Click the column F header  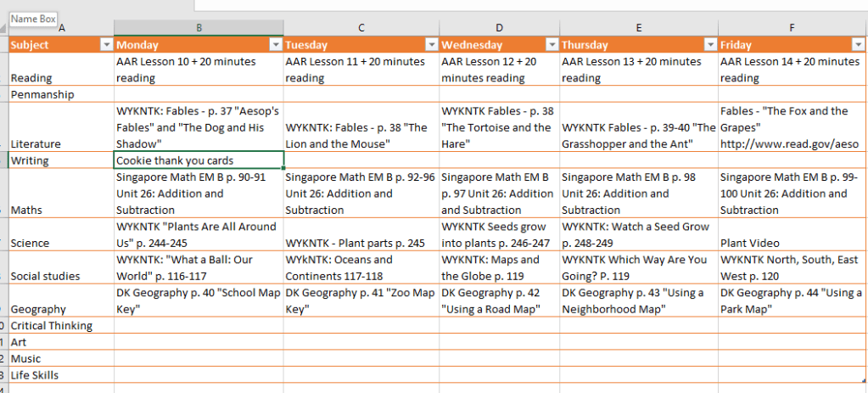[x=791, y=28]
